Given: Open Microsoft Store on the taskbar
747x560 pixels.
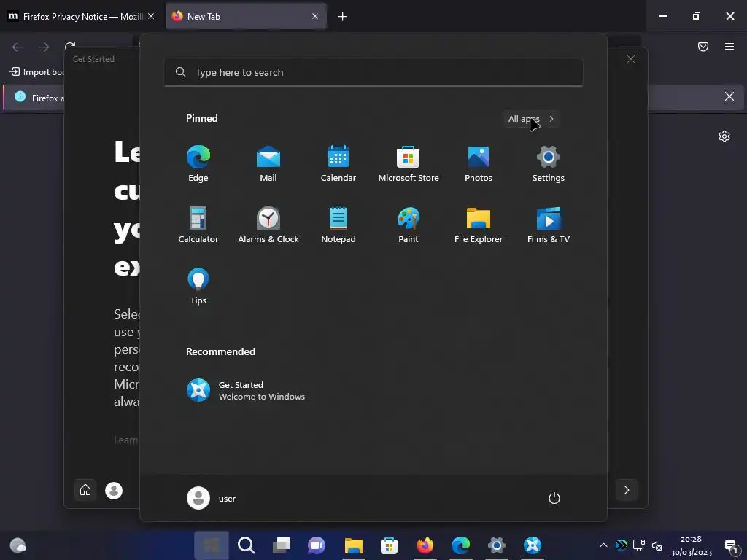Looking at the screenshot, I should click(x=390, y=545).
